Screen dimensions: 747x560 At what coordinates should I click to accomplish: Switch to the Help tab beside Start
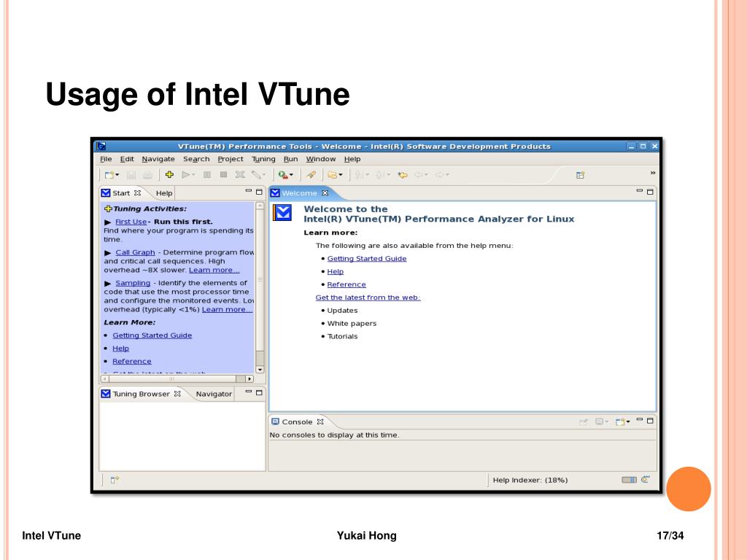[164, 193]
